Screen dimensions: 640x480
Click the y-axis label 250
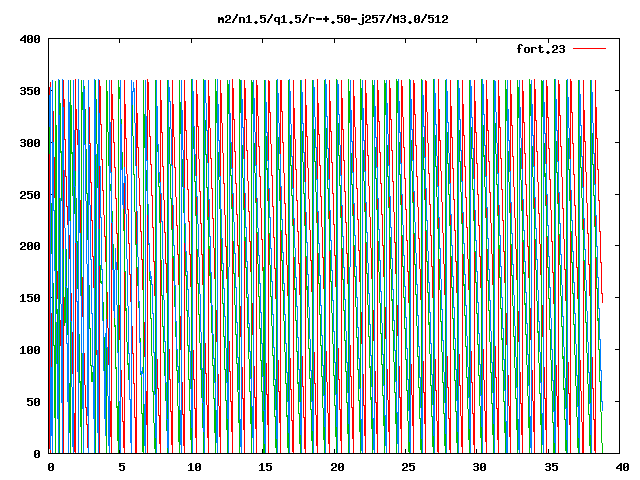[x=30, y=195]
